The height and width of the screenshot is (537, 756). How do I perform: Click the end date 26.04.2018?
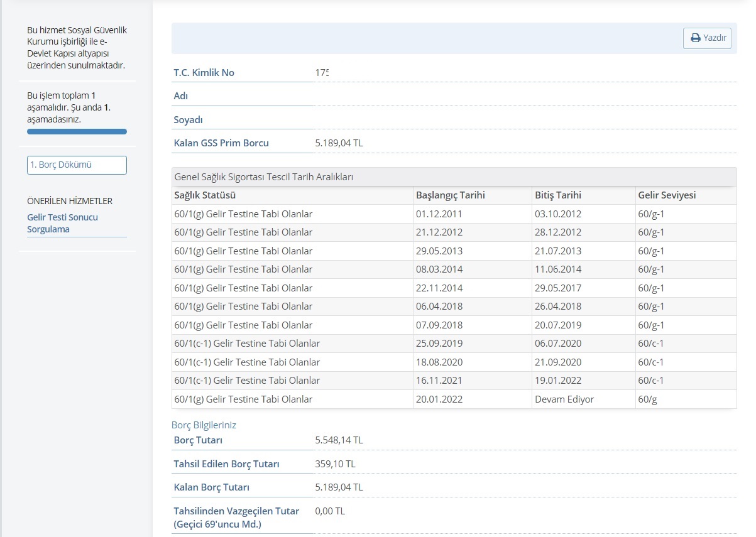pos(558,306)
